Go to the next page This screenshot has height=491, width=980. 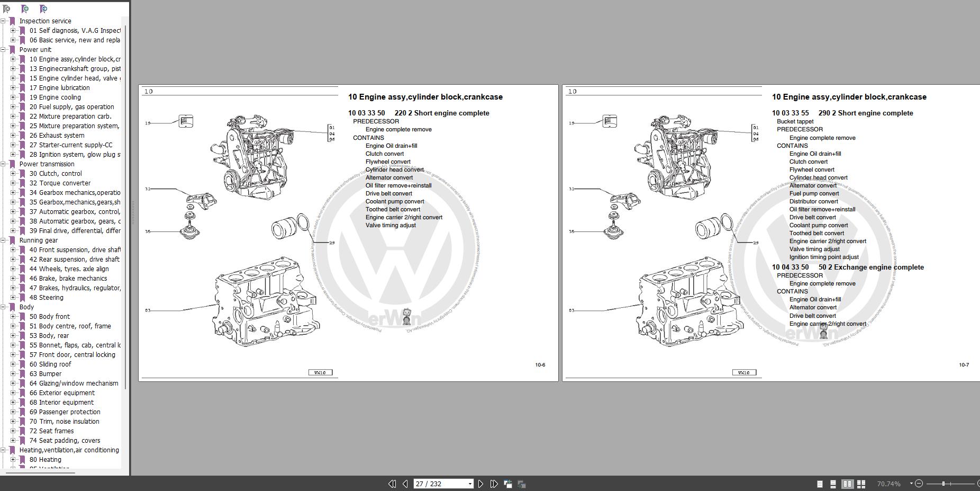point(480,484)
